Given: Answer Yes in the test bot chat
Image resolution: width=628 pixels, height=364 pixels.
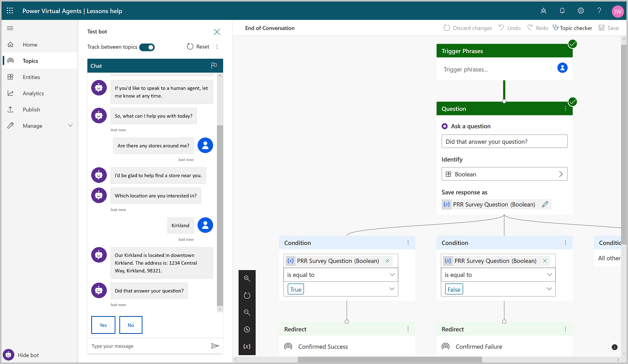Looking at the screenshot, I should click(103, 325).
